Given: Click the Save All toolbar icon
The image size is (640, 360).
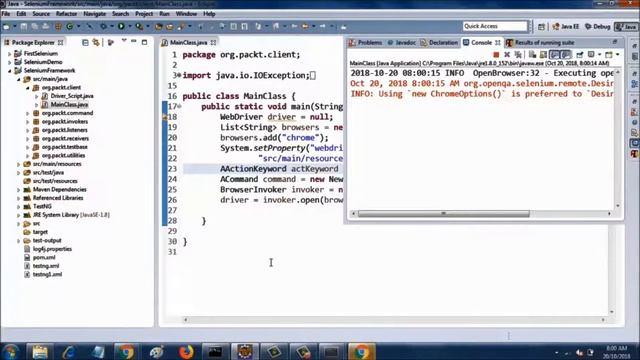Looking at the screenshot, I should (x=35, y=27).
